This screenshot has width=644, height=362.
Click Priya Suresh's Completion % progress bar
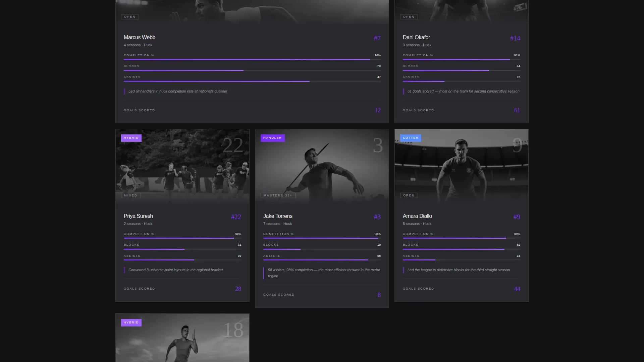[x=182, y=238]
